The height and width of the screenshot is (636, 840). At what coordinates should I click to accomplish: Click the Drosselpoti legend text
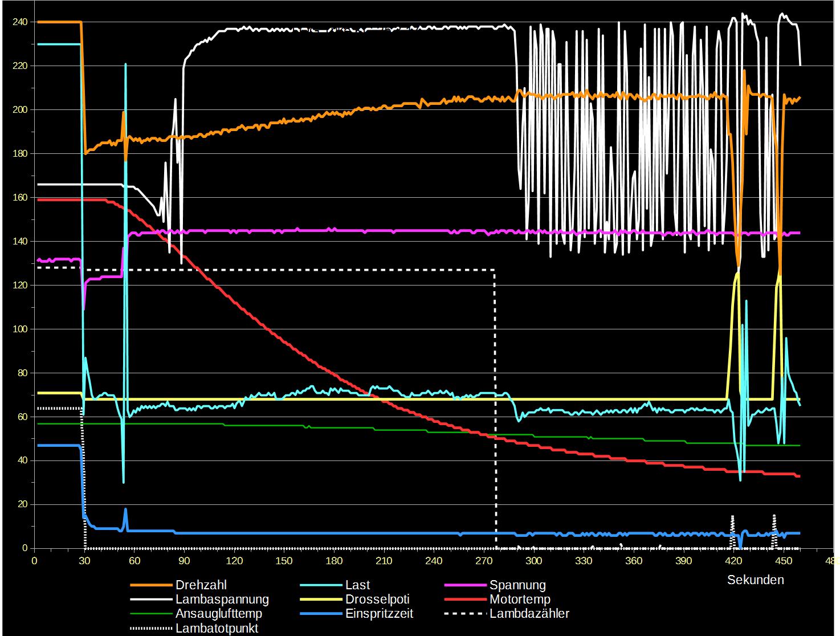(377, 600)
